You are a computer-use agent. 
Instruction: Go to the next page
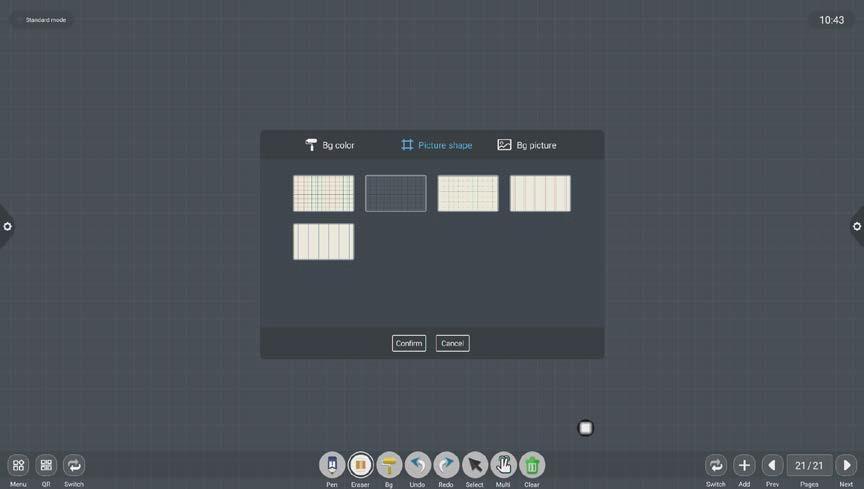(x=846, y=465)
